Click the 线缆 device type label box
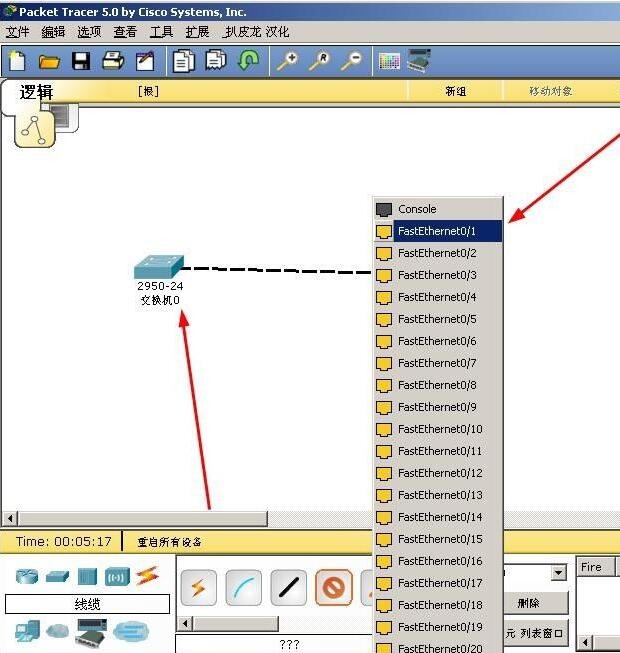This screenshot has width=620, height=653. [87, 604]
